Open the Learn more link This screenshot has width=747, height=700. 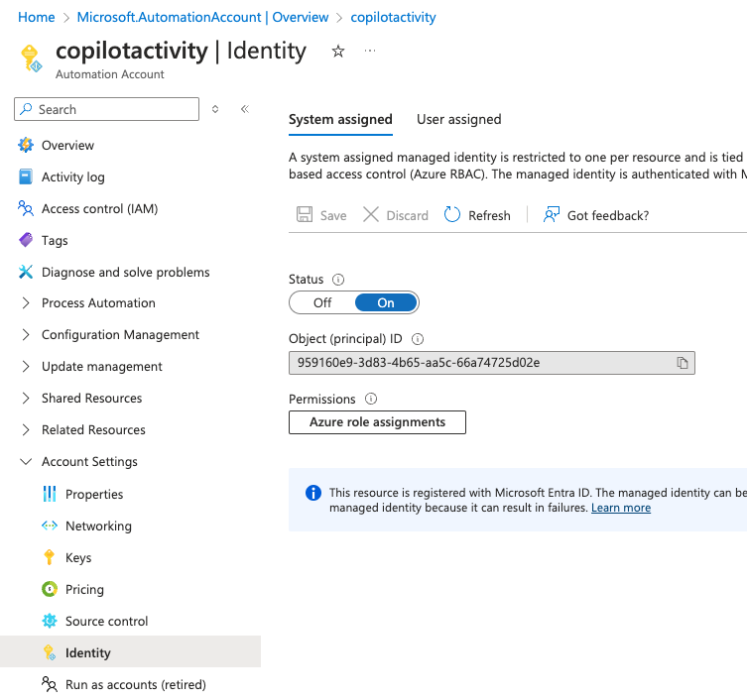pos(621,508)
